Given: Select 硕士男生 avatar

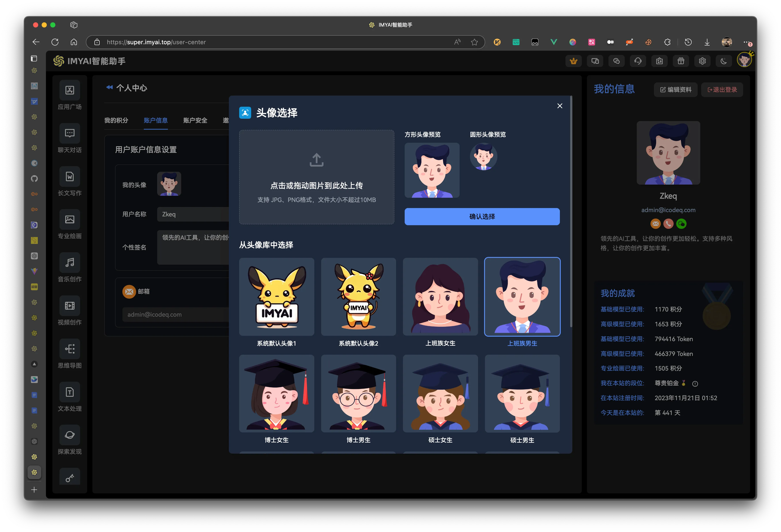Looking at the screenshot, I should tap(522, 394).
